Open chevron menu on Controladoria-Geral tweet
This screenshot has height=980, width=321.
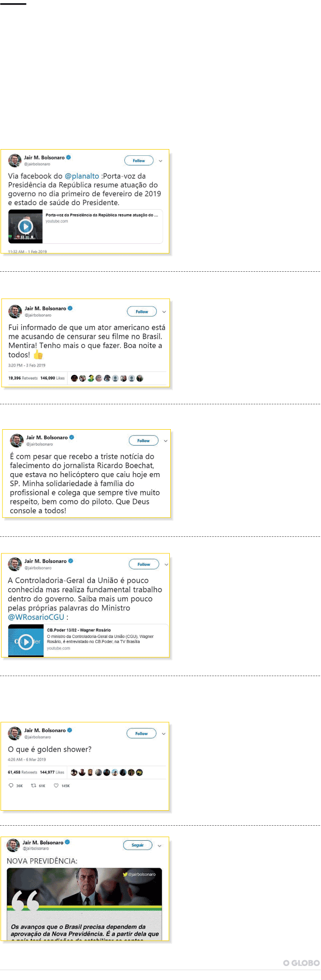[166, 565]
